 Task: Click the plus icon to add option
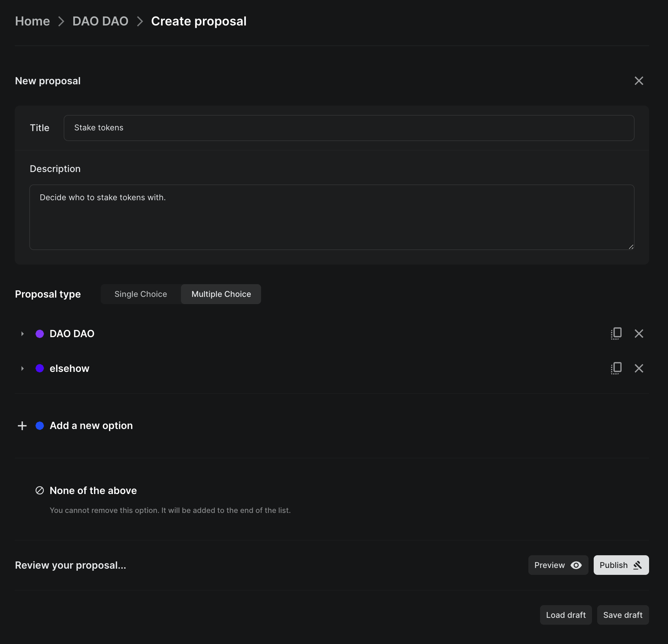(x=22, y=426)
